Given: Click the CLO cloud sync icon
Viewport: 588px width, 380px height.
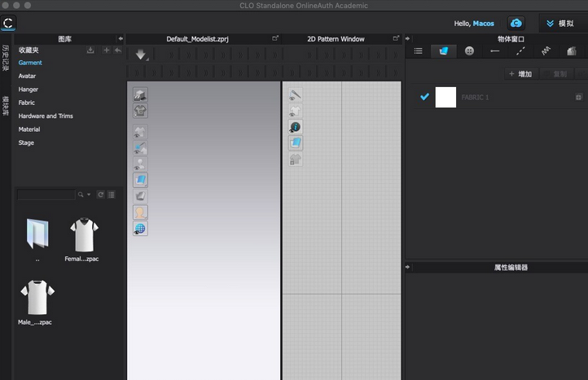Looking at the screenshot, I should tap(516, 24).
